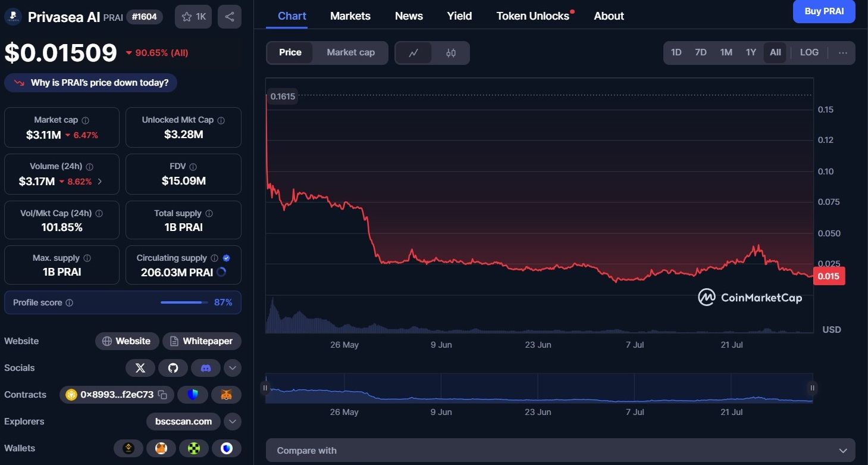This screenshot has width=868, height=465.
Task: Select the Price chart toggle
Action: tap(290, 52)
